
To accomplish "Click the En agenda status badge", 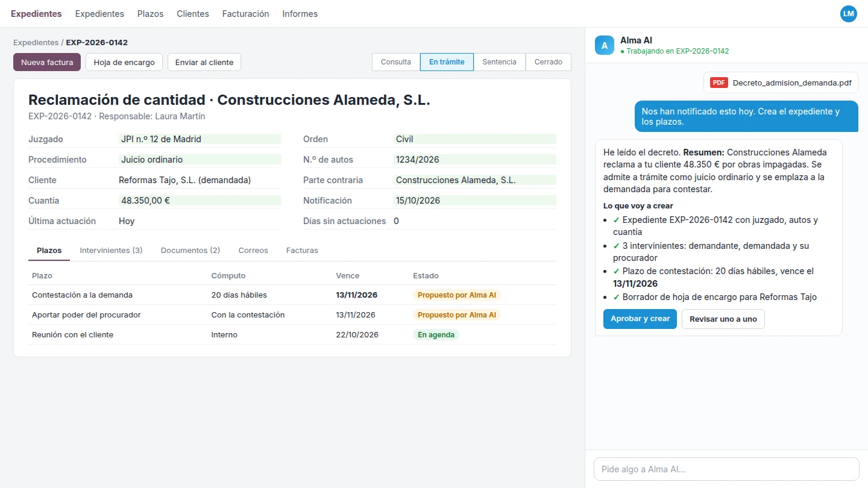I will pyautogui.click(x=436, y=335).
